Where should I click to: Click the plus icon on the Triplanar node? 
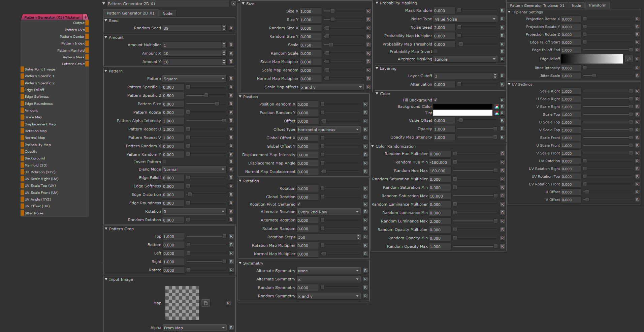coord(85,17)
